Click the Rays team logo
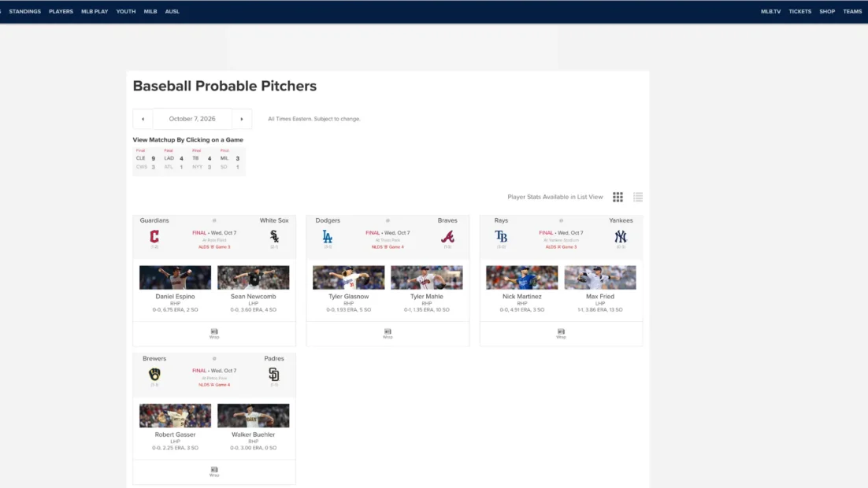The height and width of the screenshot is (488, 868). coord(501,237)
